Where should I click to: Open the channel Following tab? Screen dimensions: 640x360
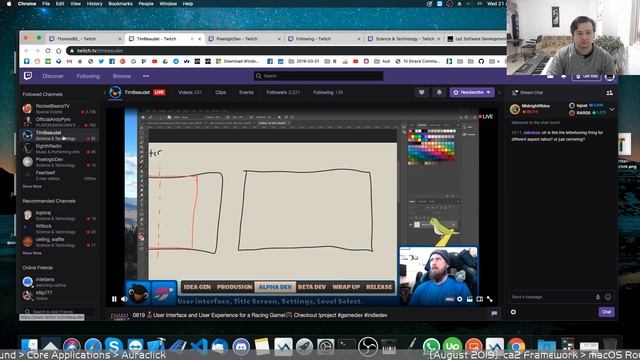328,93
